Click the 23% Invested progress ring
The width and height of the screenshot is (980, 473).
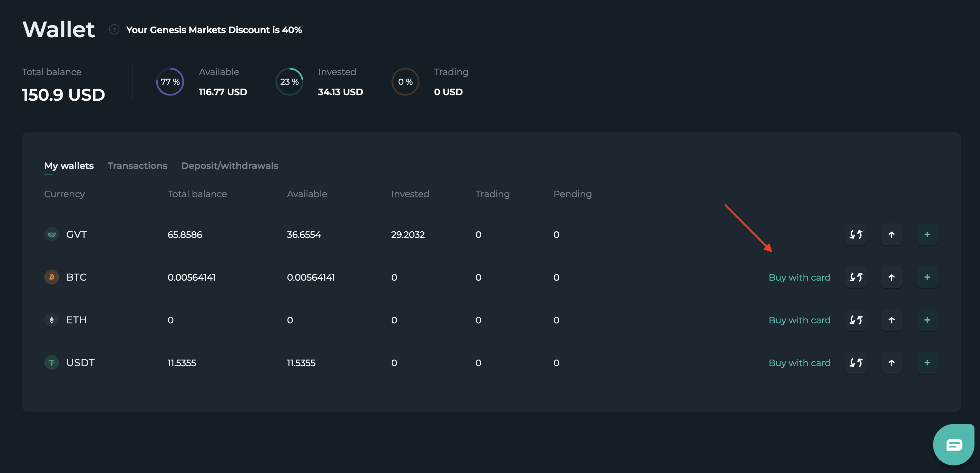point(289,82)
